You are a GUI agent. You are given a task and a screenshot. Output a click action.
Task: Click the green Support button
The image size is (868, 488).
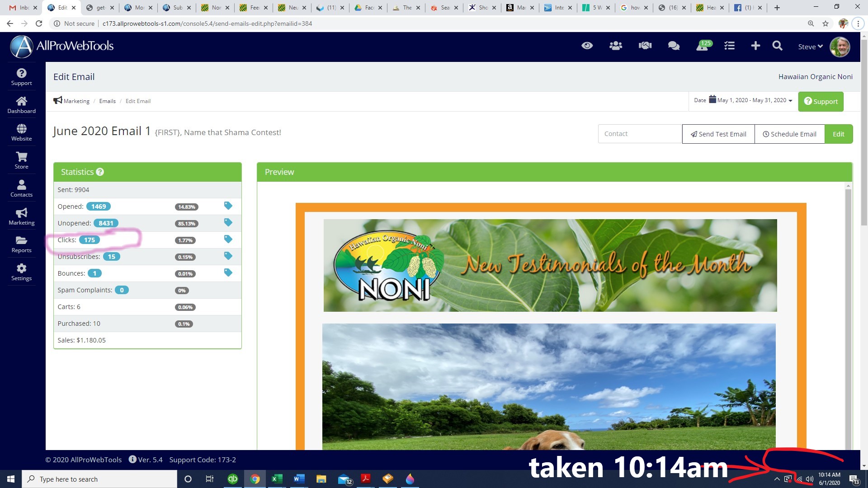coord(821,101)
